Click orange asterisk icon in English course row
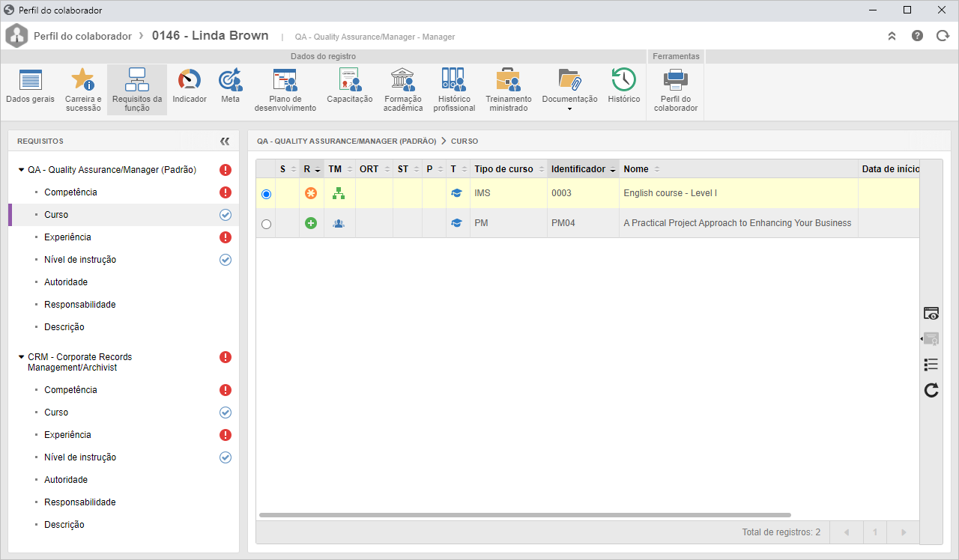 311,193
